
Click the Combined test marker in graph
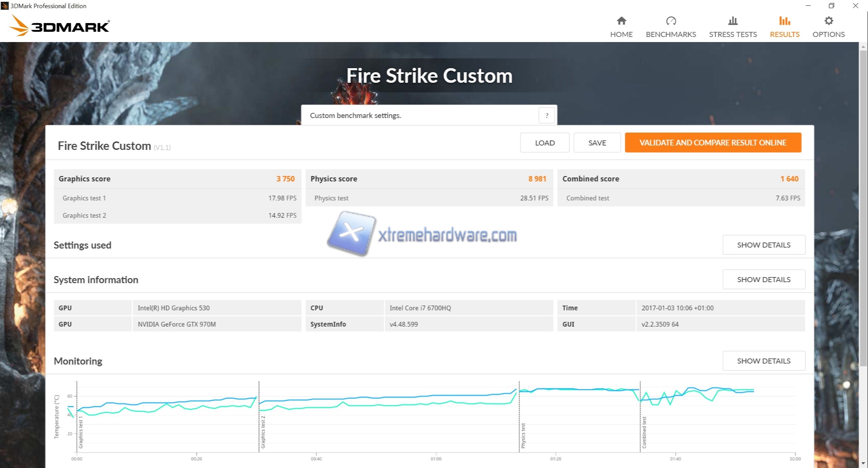644,432
